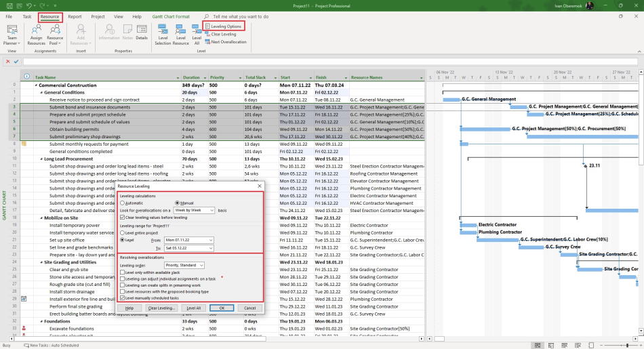This screenshot has height=349, width=644.
Task: Switch to the Task tab
Action: (x=27, y=17)
